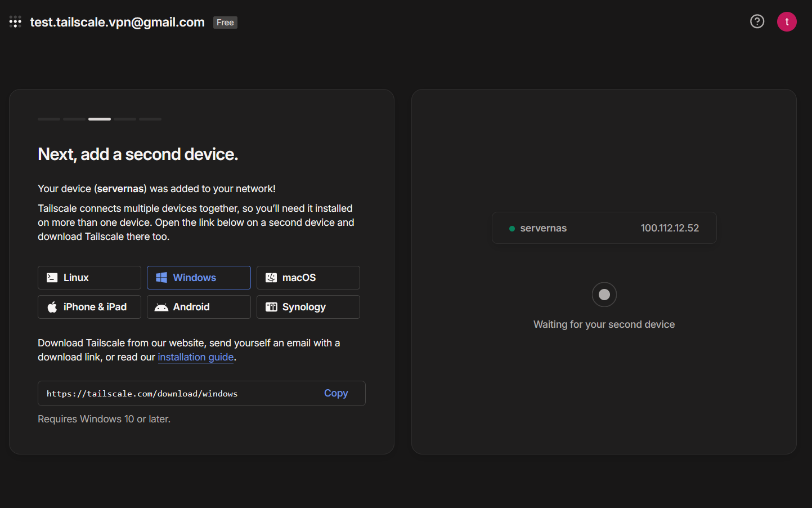Viewport: 812px width, 508px height.
Task: Open the installation guide link
Action: [195, 357]
